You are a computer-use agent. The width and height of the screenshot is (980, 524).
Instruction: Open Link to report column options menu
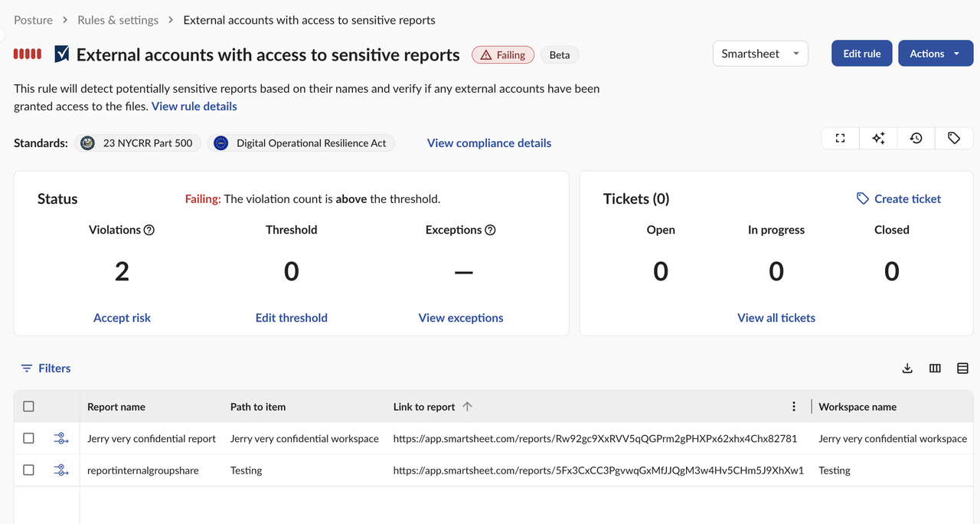point(794,407)
